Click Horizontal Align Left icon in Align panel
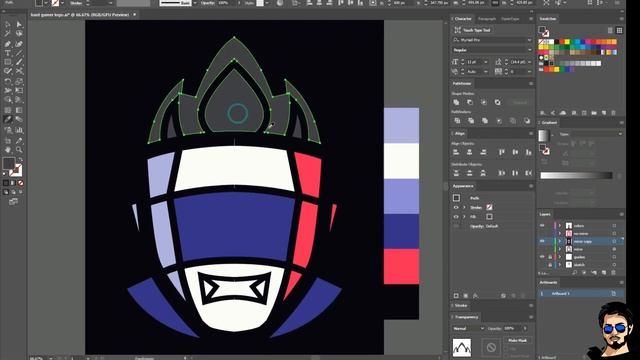The height and width of the screenshot is (360, 640). (456, 152)
